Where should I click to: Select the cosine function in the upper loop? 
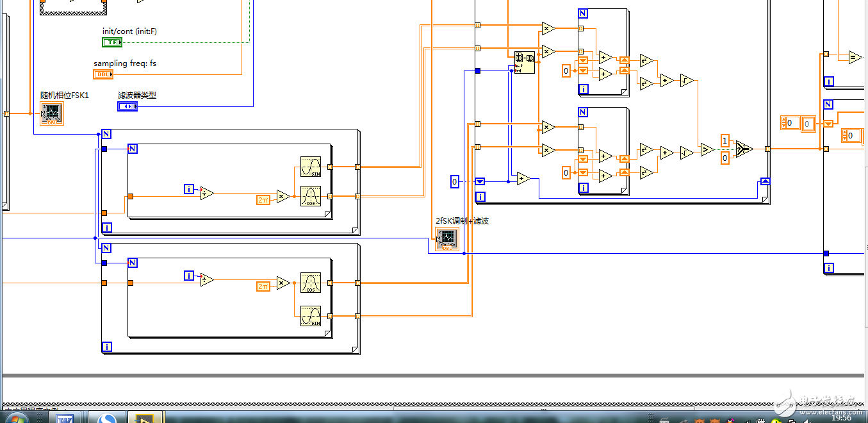311,195
